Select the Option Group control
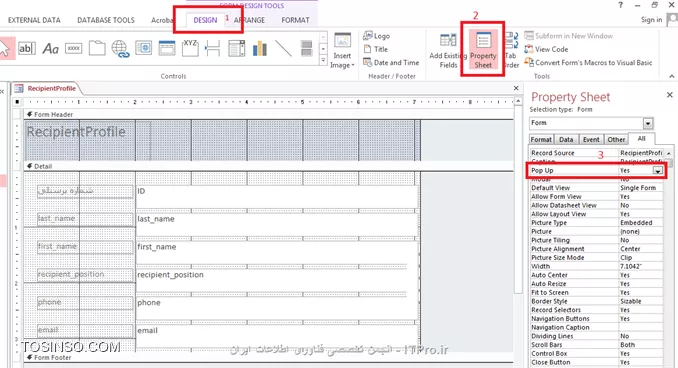Screen dimensions: 678x368 [x=190, y=48]
